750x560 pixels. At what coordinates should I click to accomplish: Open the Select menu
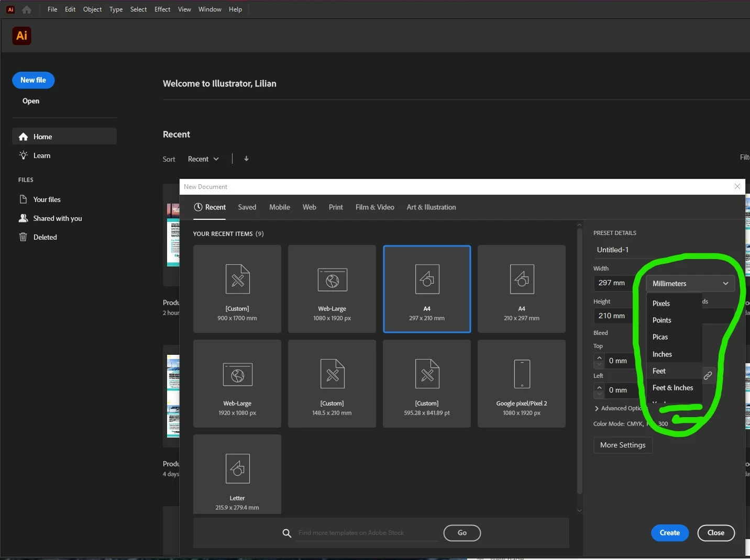138,9
